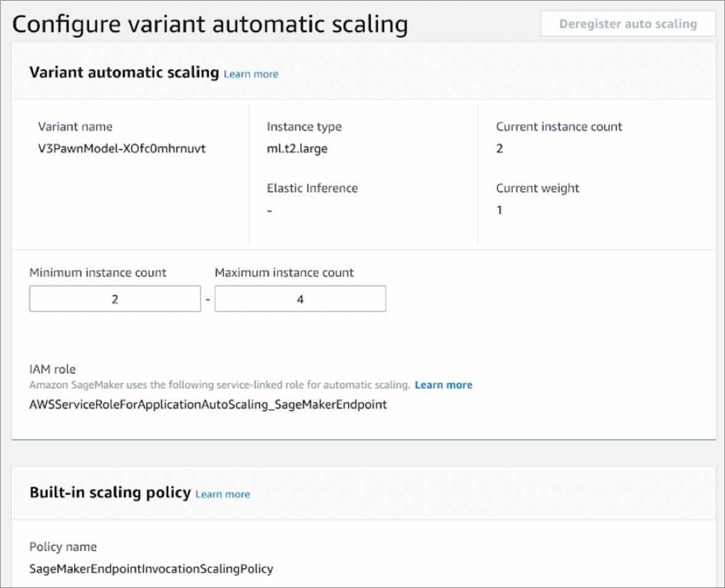Select the ml.t2.large instance type value
The width and height of the screenshot is (725, 588).
coord(297,149)
